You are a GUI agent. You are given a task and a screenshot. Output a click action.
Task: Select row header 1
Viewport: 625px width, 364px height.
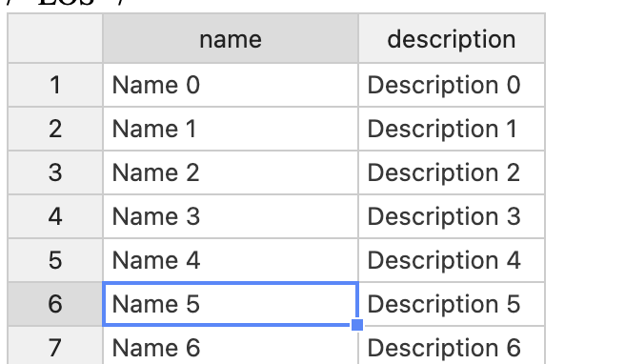[55, 85]
